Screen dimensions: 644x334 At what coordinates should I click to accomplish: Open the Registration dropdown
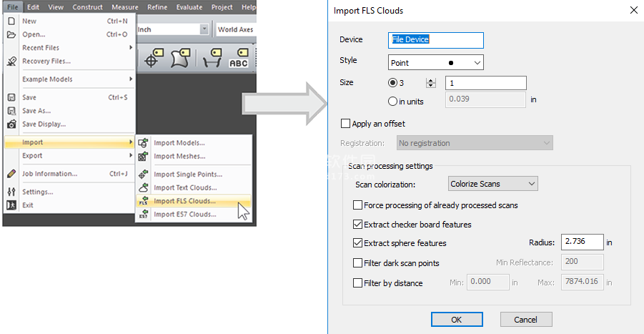(x=475, y=143)
